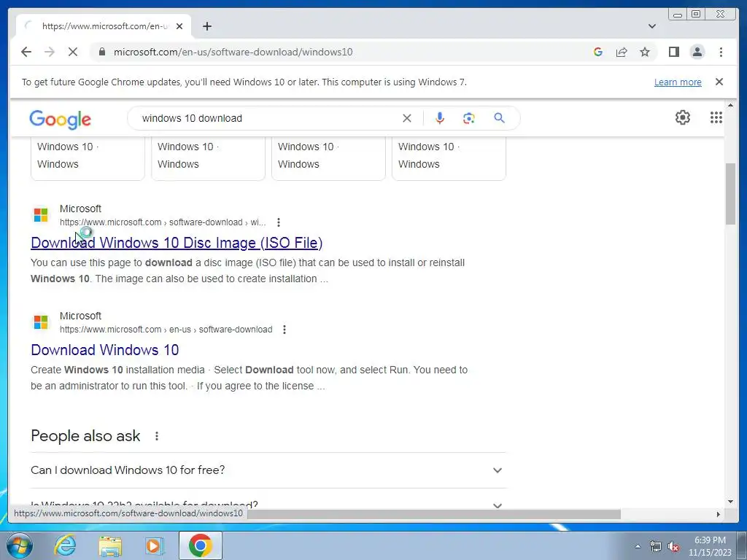Show hidden system tray icons
Image resolution: width=747 pixels, height=560 pixels.
(x=638, y=546)
